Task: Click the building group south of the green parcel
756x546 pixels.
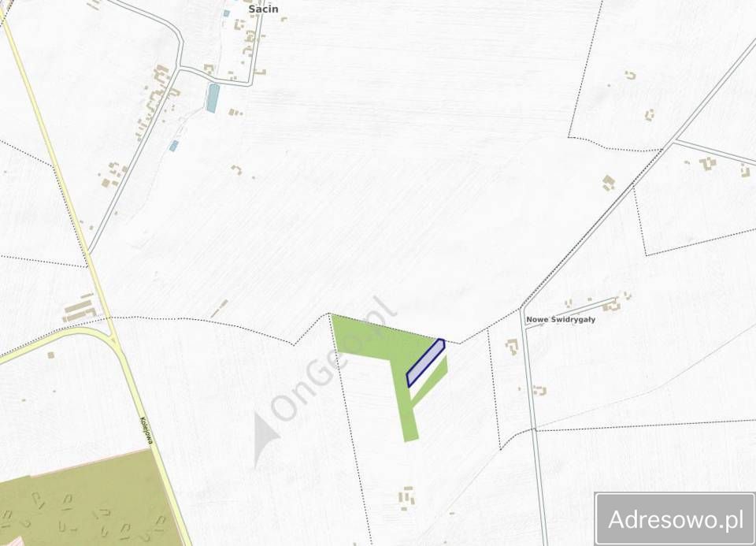Action: 406,498
